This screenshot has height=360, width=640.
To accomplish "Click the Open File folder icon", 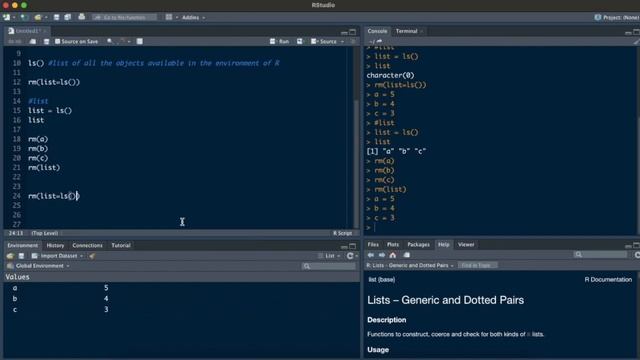I will pyautogui.click(x=38, y=17).
